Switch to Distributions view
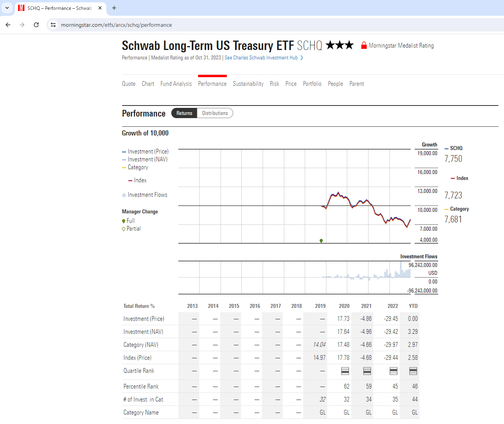 (215, 113)
